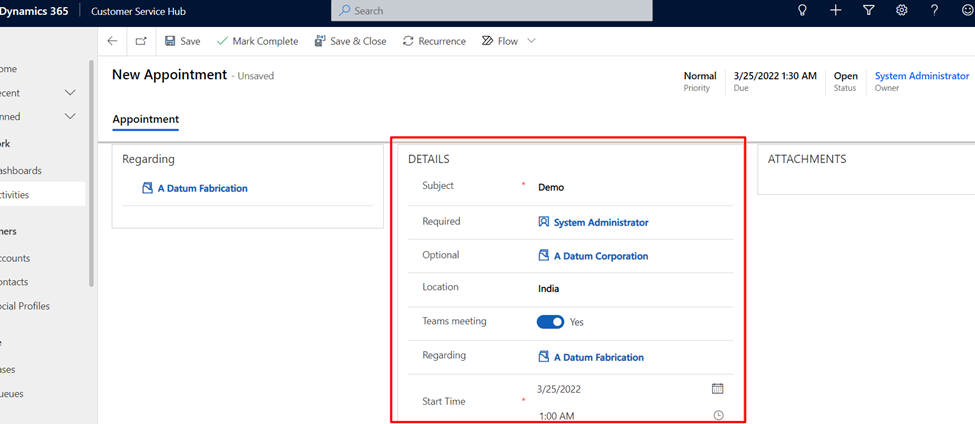Click the help question mark icon
The image size is (975, 424).
coord(934,10)
